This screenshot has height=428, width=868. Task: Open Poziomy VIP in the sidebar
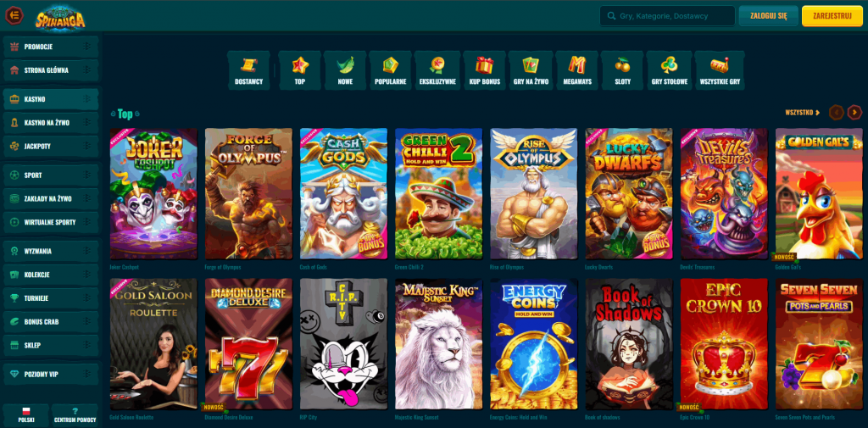pos(50,375)
